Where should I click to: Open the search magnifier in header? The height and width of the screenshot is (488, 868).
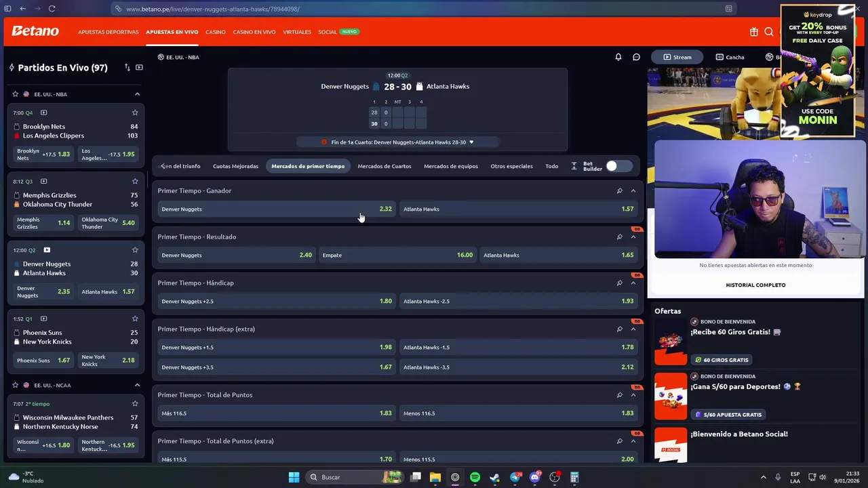[769, 32]
